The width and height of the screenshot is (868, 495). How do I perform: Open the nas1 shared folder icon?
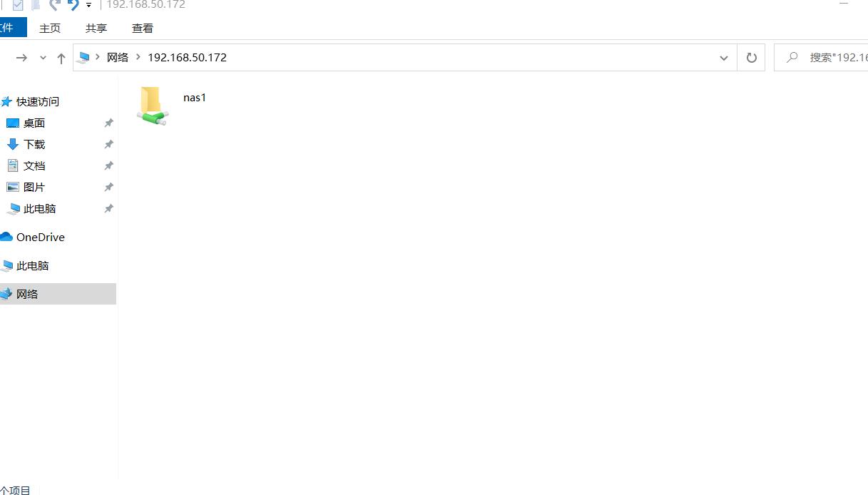click(x=152, y=106)
